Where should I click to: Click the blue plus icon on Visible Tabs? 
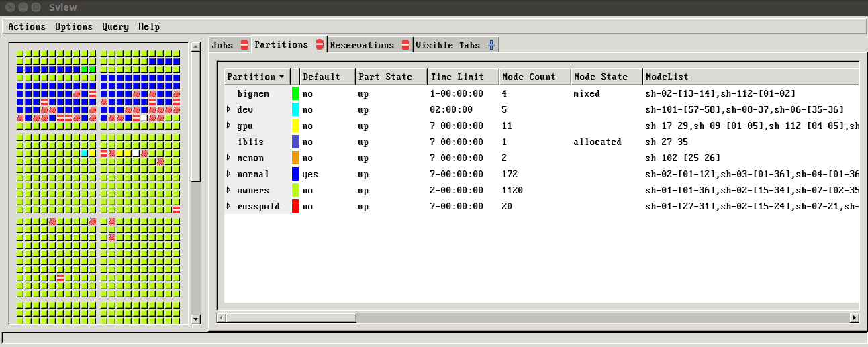(491, 45)
